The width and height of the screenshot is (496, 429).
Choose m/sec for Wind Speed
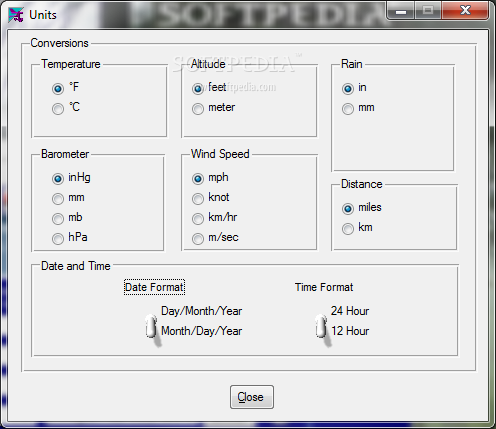[x=198, y=239]
